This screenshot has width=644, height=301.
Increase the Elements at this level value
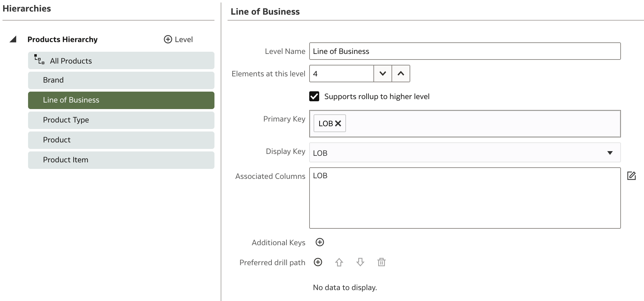401,74
